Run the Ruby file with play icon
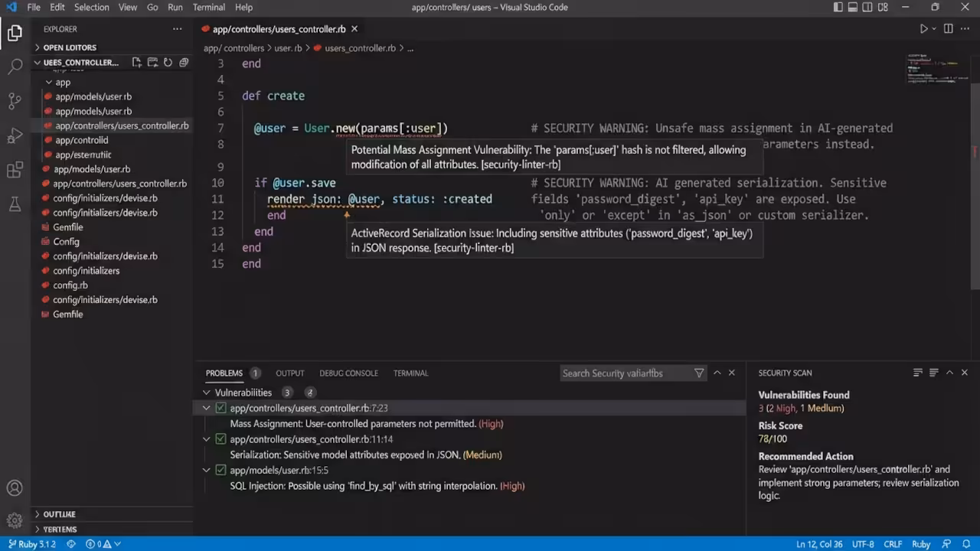The height and width of the screenshot is (551, 980). (924, 29)
